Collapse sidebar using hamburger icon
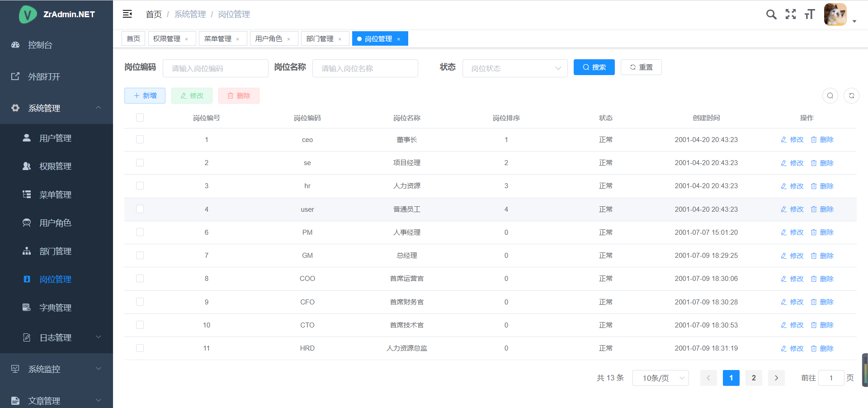The image size is (868, 408). point(127,14)
